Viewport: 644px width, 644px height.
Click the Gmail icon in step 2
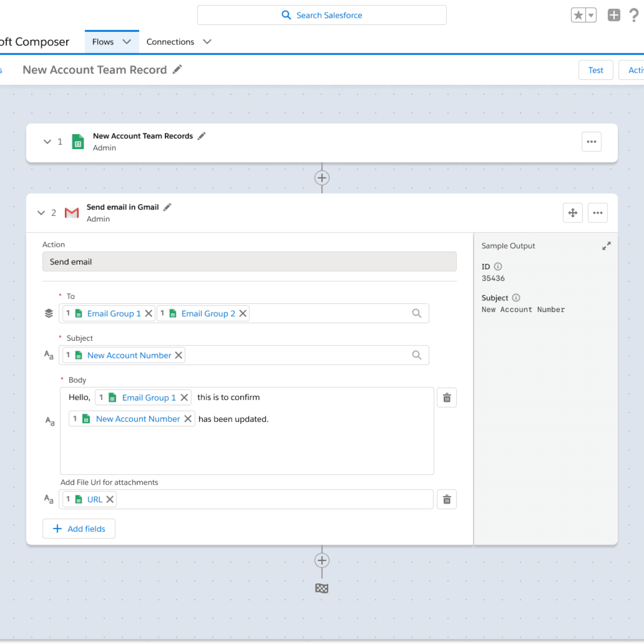[x=72, y=213]
